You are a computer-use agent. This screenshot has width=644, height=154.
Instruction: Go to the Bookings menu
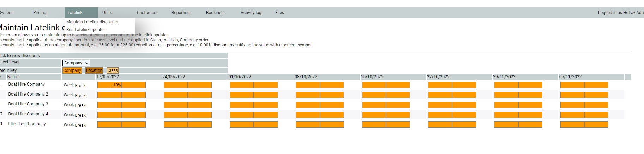215,13
